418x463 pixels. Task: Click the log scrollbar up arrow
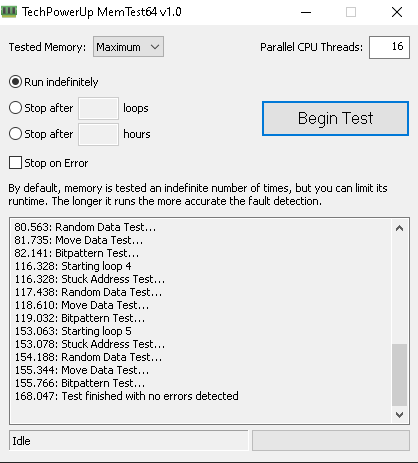click(x=399, y=228)
